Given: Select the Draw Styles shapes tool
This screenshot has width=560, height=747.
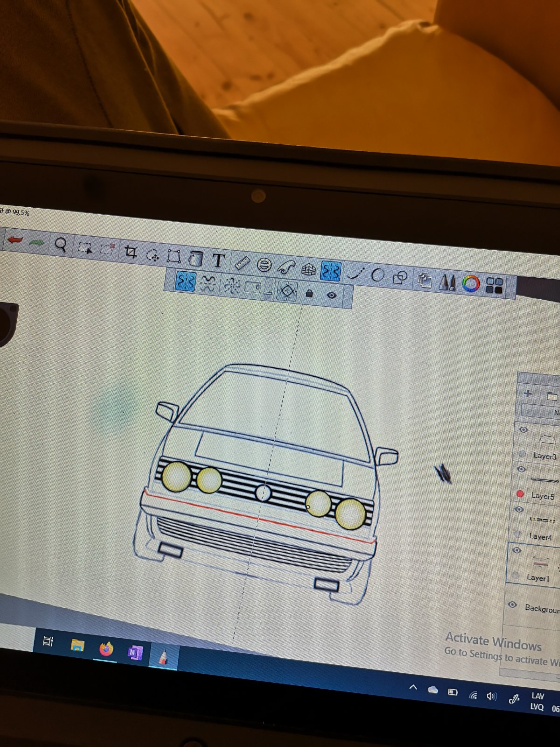Looking at the screenshot, I should 400,278.
